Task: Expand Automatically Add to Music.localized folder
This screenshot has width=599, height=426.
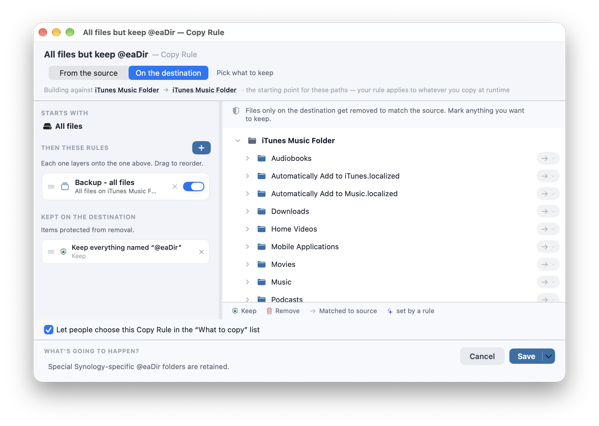Action: 247,194
